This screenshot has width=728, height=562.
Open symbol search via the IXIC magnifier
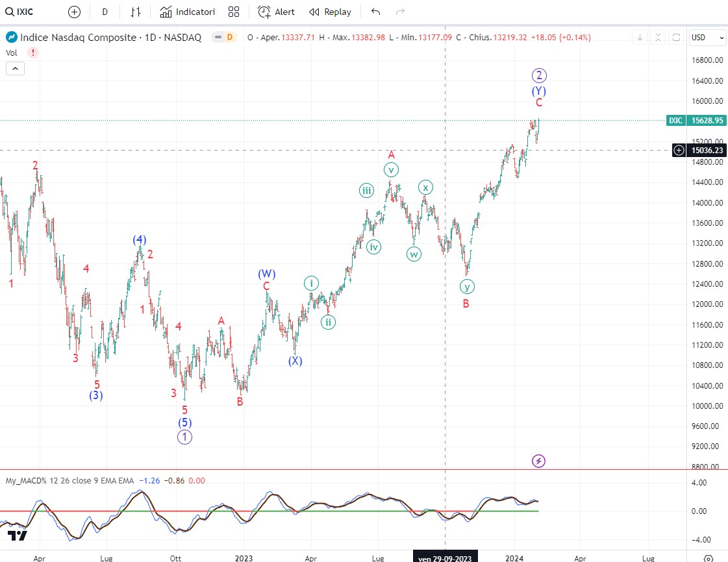point(9,12)
